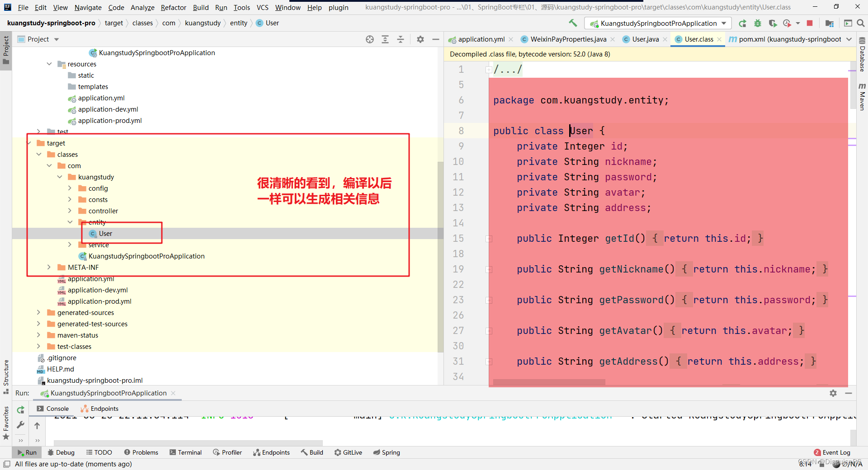This screenshot has width=868, height=470.
Task: Click the bottom-left tool window toggle icon
Action: (6, 464)
